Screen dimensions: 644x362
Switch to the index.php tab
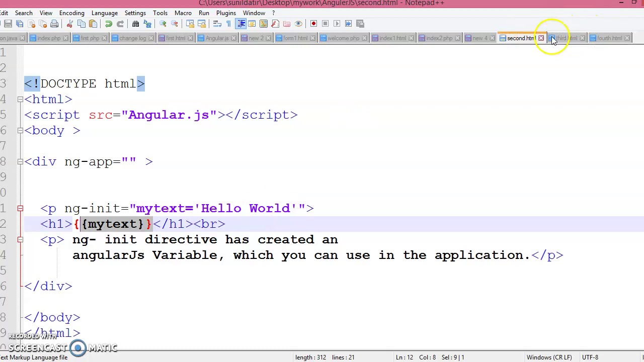(49, 38)
